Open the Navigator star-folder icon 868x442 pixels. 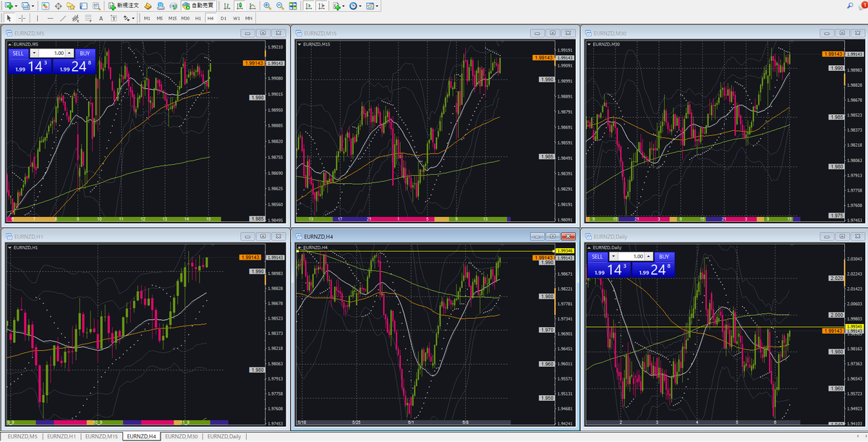click(x=71, y=6)
